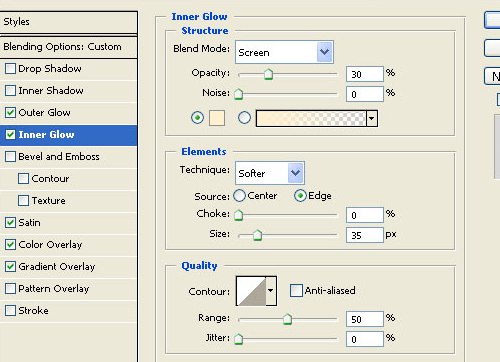Click the Opacity value field showing 30

[x=365, y=74]
